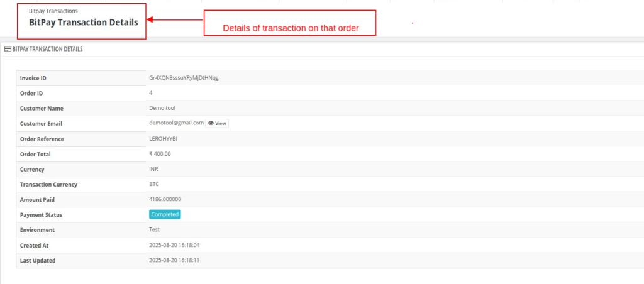Click the Order Total ₹ 400.00 value
The height and width of the screenshot is (284, 644).
[160, 154]
